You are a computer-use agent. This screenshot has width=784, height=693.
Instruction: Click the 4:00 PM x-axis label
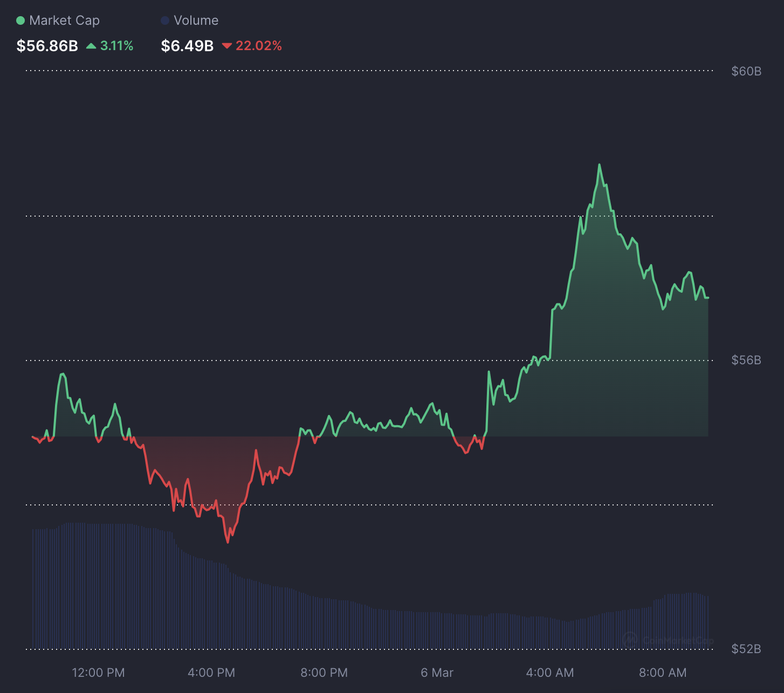pyautogui.click(x=211, y=673)
